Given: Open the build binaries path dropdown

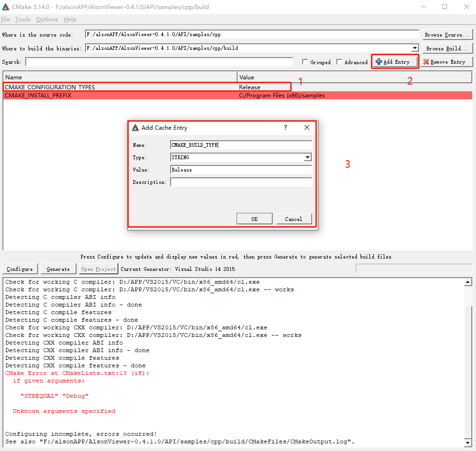Looking at the screenshot, I should tap(415, 48).
